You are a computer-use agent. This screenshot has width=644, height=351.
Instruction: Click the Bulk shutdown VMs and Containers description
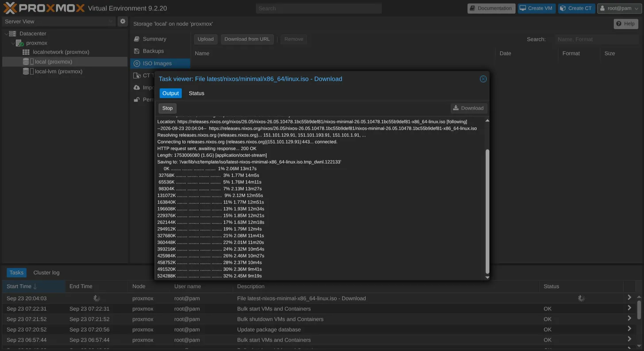(x=280, y=319)
